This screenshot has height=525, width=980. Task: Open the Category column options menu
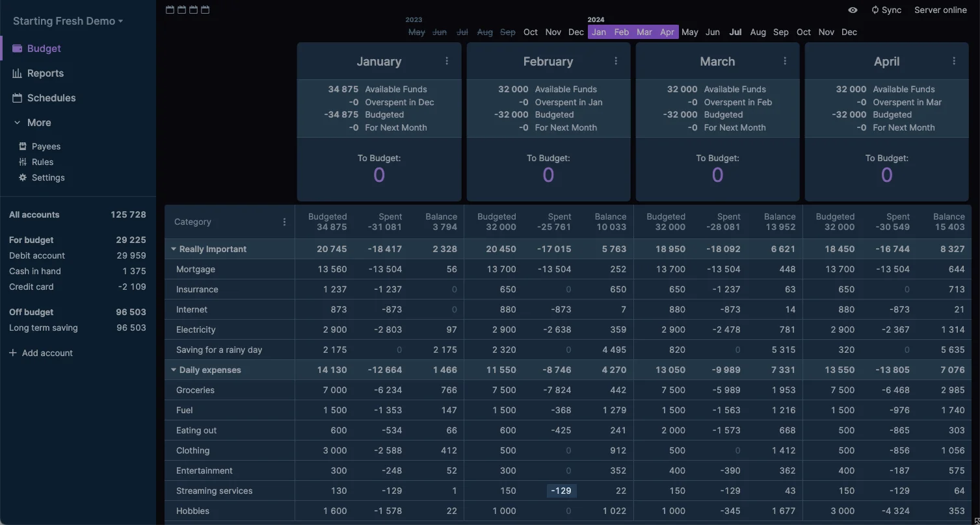point(284,222)
